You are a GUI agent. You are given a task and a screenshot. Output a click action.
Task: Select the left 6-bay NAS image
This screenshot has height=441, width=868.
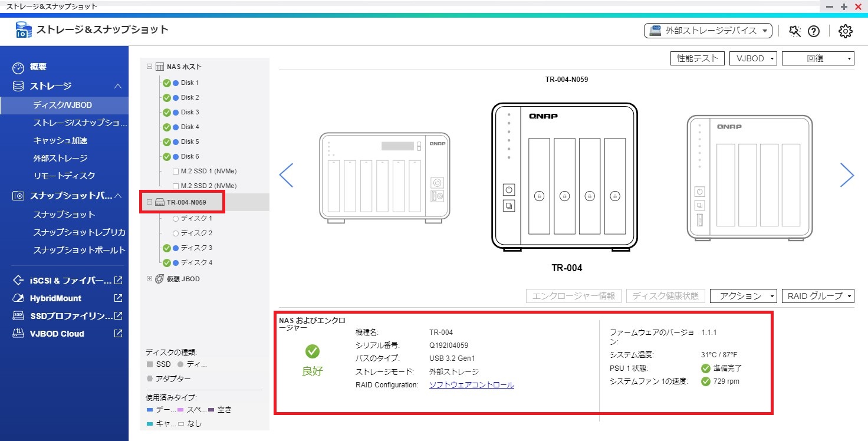[x=386, y=178]
